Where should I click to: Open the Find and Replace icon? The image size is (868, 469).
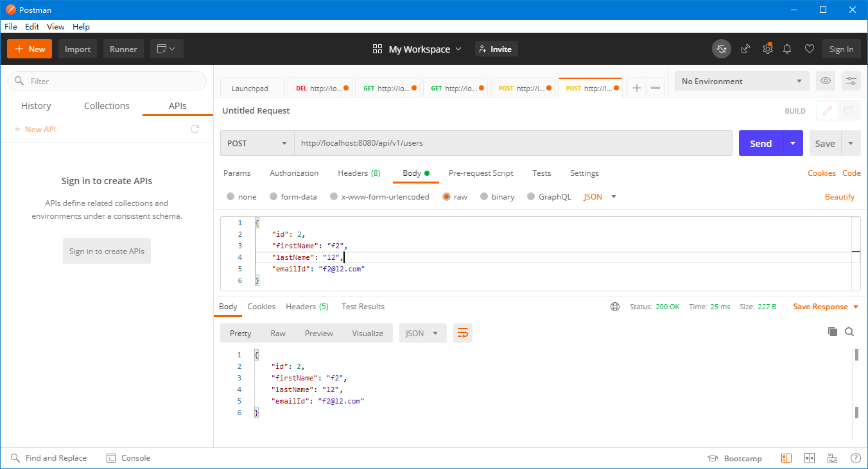pyautogui.click(x=15, y=458)
